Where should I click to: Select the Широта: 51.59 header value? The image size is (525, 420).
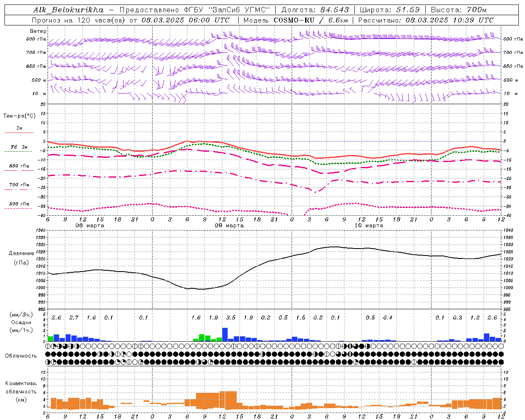point(390,10)
